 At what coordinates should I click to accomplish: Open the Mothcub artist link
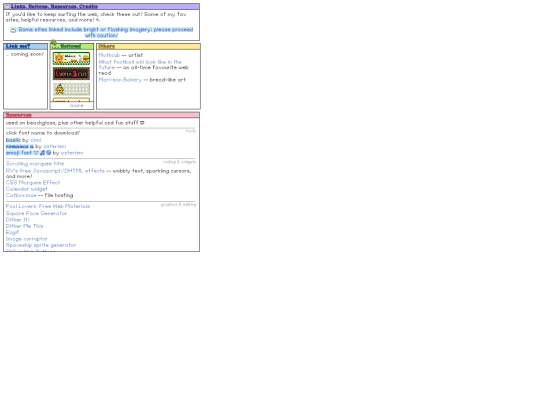[x=109, y=55]
